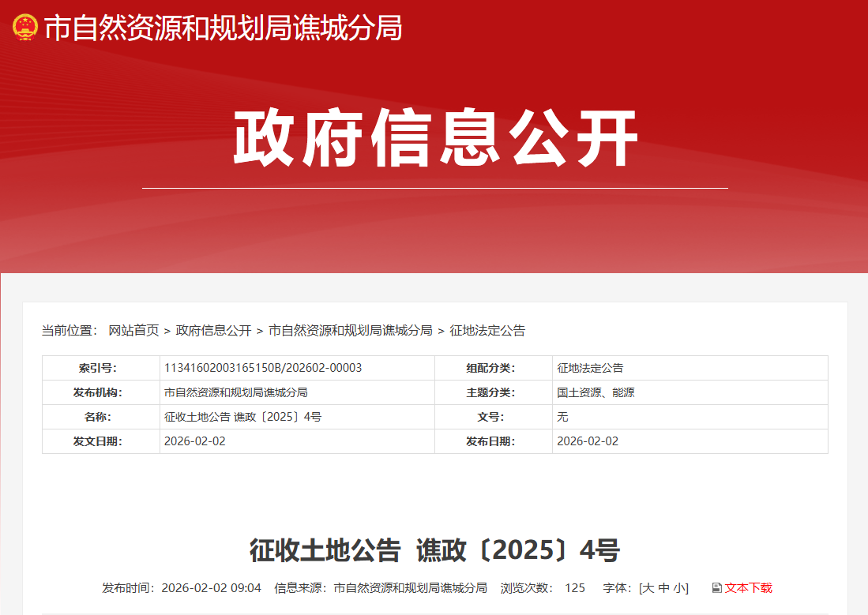The image size is (868, 615).
Task: Click 主题分类 label cell
Action: tap(494, 392)
